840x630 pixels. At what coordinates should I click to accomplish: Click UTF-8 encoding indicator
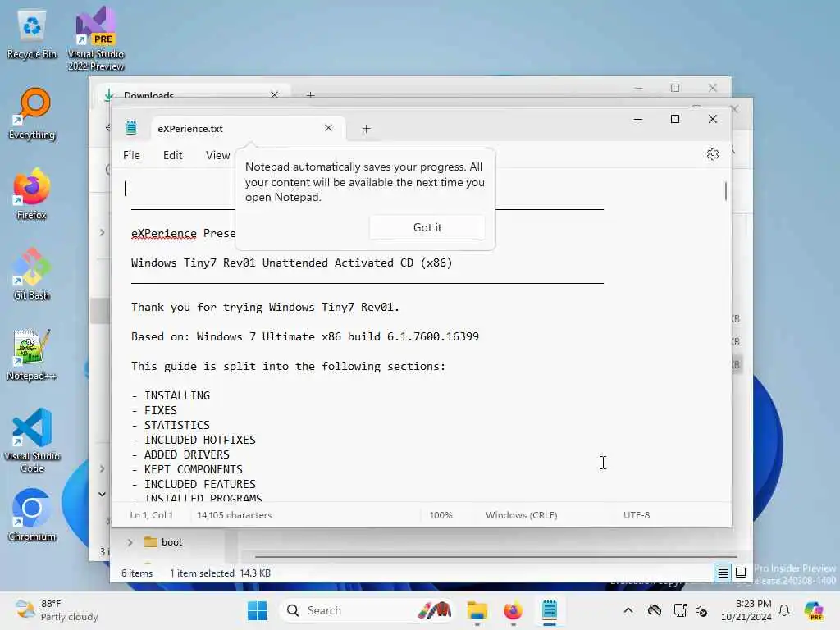point(637,515)
